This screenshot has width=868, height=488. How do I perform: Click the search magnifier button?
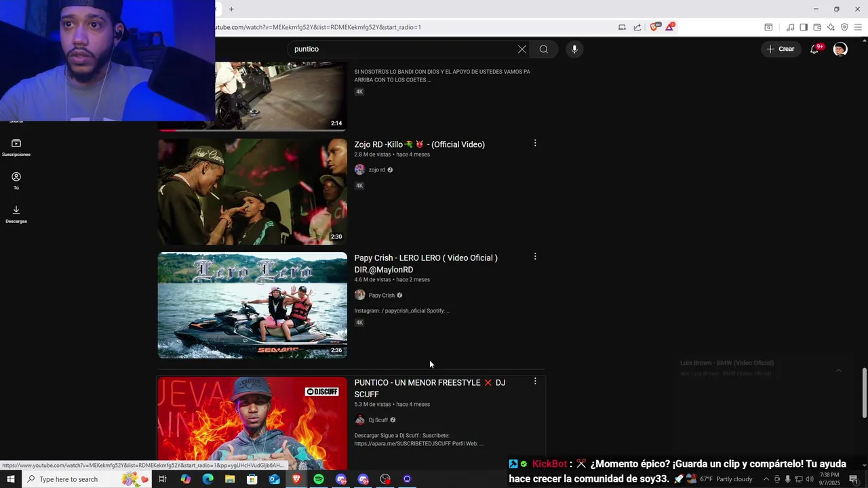point(544,49)
